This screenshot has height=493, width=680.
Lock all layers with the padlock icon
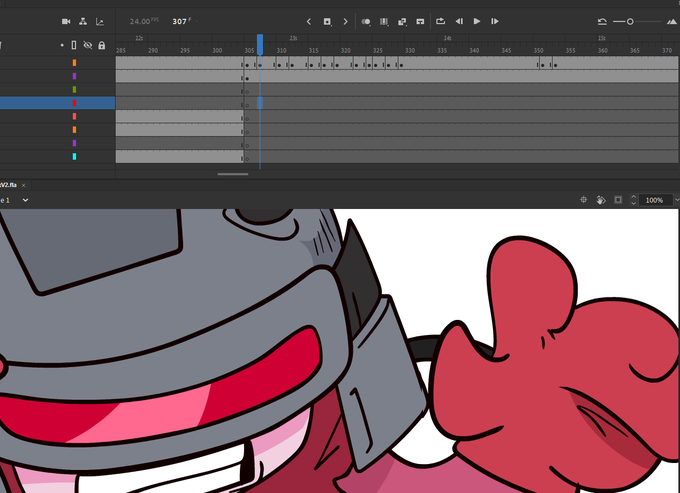tap(101, 45)
